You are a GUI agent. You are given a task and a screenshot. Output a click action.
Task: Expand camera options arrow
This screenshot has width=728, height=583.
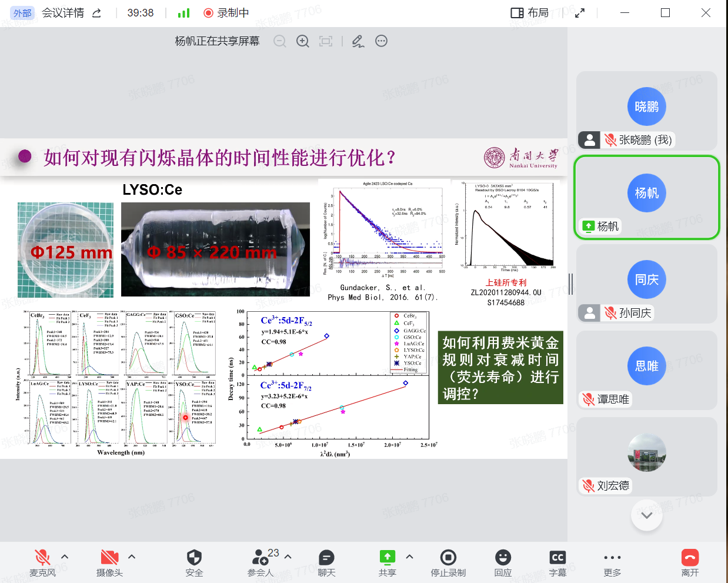(132, 557)
